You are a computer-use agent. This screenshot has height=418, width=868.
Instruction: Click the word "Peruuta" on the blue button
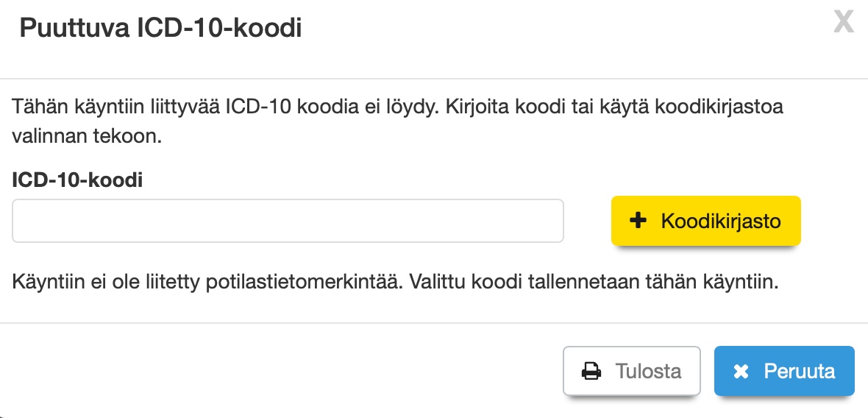coord(799,372)
